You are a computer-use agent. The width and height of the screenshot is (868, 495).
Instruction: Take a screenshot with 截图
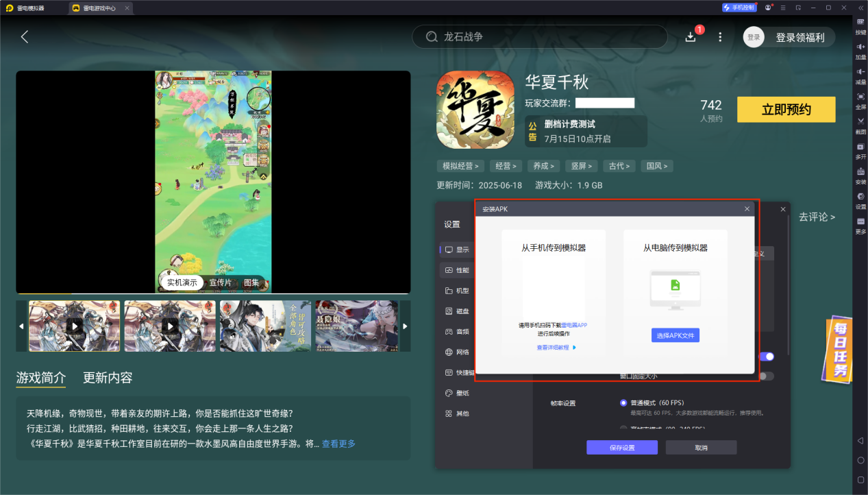coord(860,125)
